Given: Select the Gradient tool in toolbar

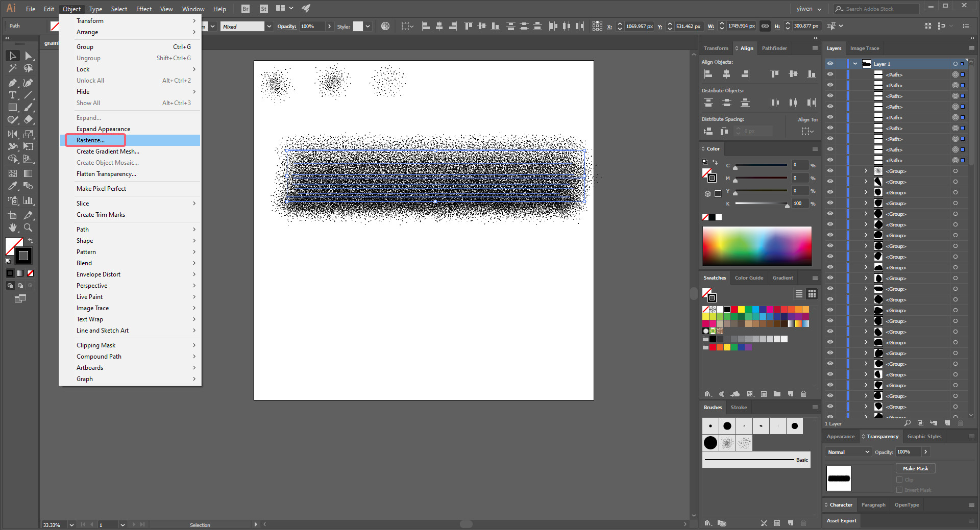Looking at the screenshot, I should click(29, 173).
